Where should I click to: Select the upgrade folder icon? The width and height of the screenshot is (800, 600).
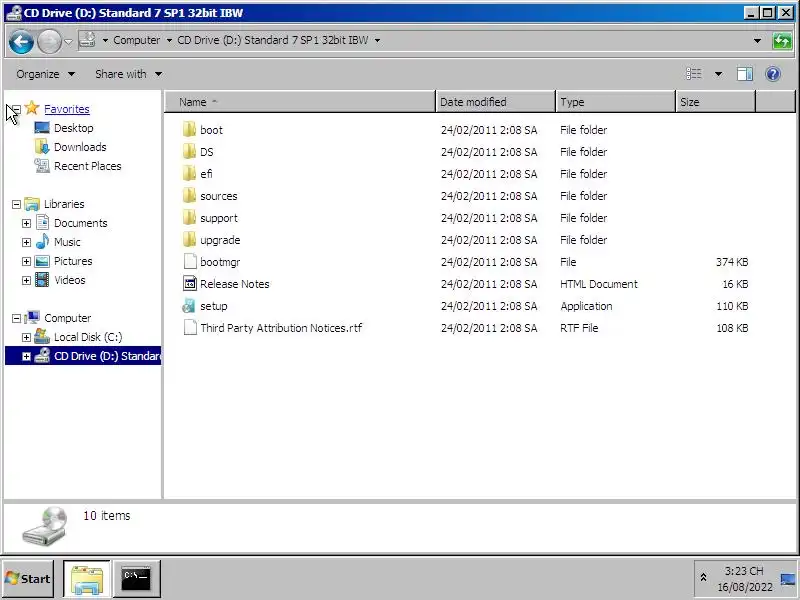189,239
